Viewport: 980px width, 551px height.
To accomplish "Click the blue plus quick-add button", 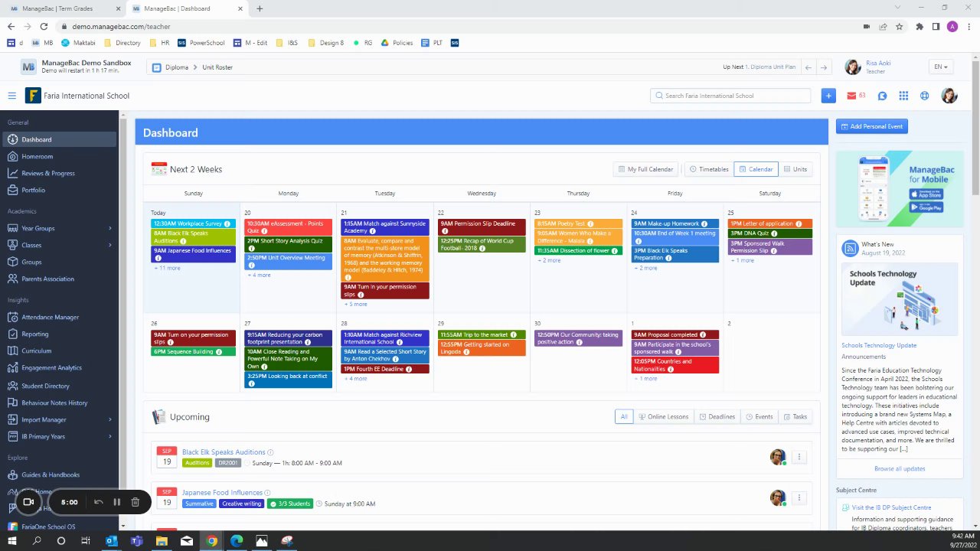I will pos(828,96).
